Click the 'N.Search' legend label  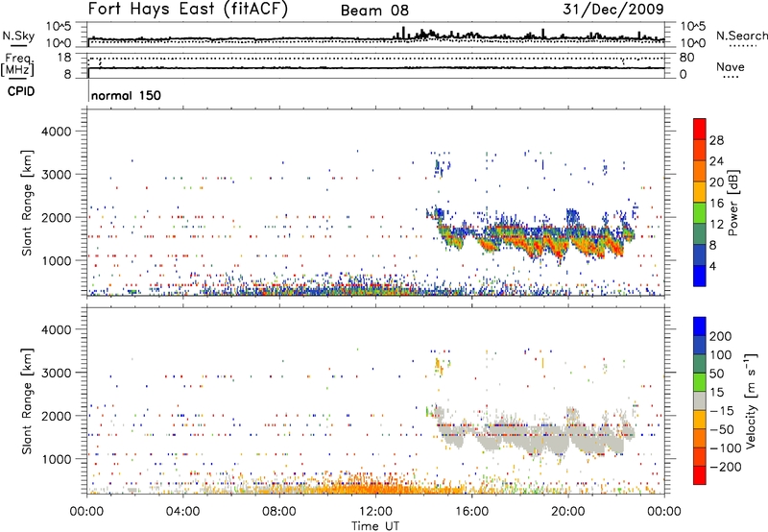(x=741, y=36)
